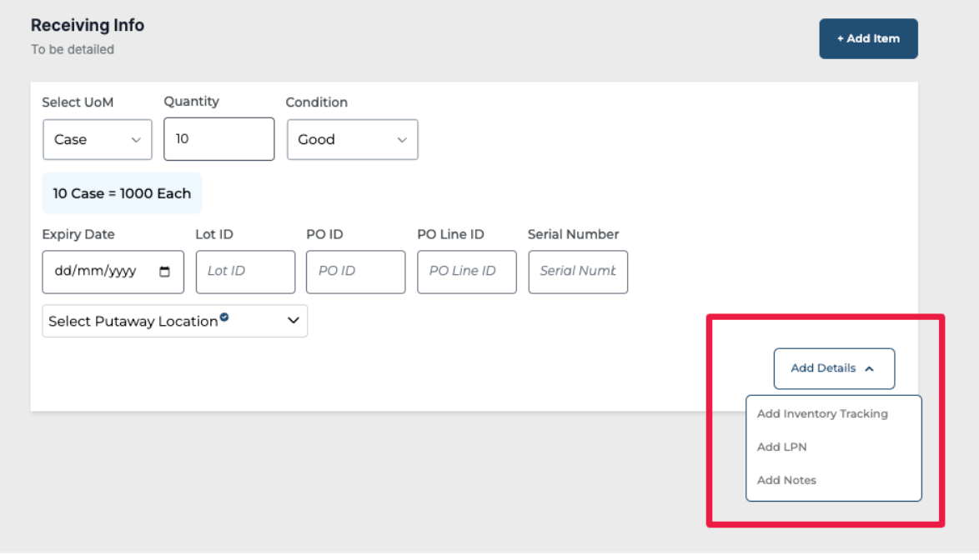Click the Receiving Info heading
Screen dimensions: 979x560
pyautogui.click(x=88, y=26)
